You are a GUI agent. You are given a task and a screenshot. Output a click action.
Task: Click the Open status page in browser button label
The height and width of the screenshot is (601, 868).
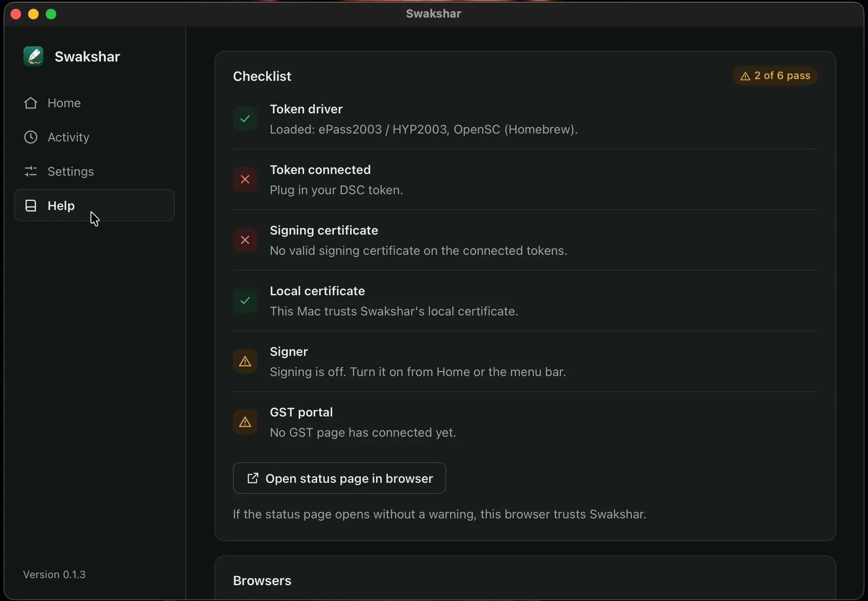tap(349, 478)
